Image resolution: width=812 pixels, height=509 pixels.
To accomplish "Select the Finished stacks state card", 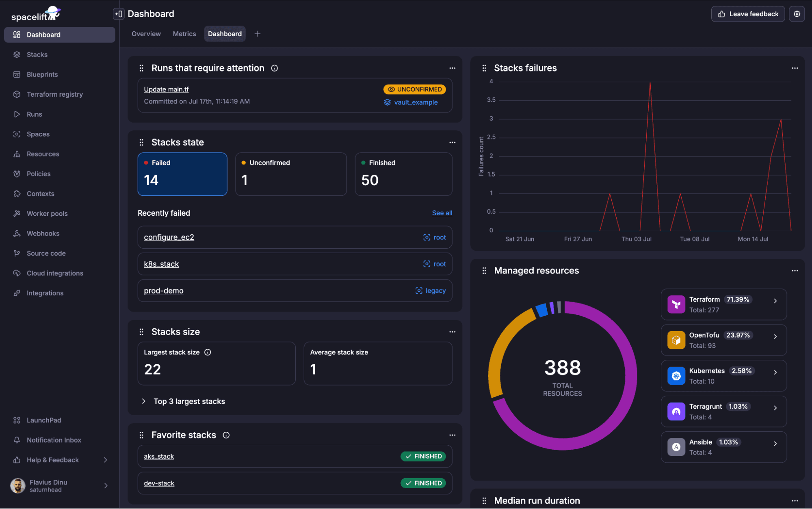I will [x=403, y=174].
